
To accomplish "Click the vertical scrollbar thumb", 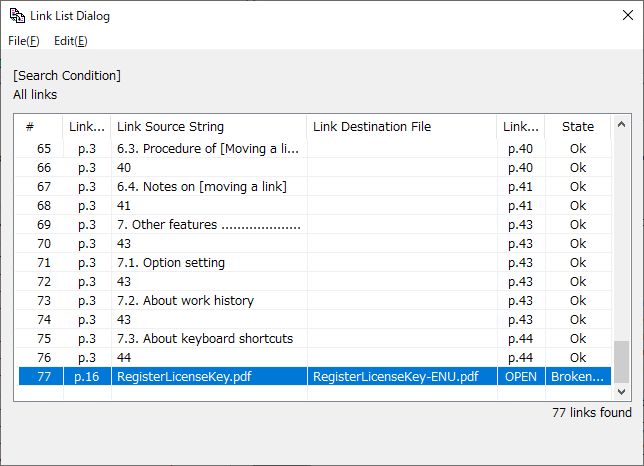I will 621,362.
